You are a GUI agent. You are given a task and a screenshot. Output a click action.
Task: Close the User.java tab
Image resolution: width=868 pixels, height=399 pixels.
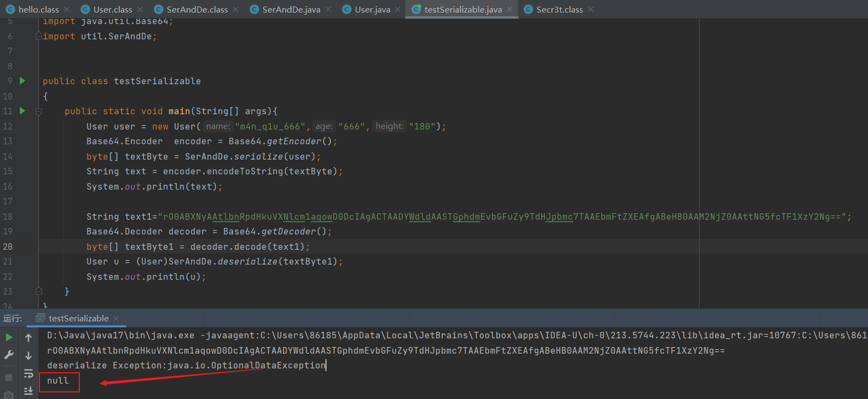coord(398,9)
